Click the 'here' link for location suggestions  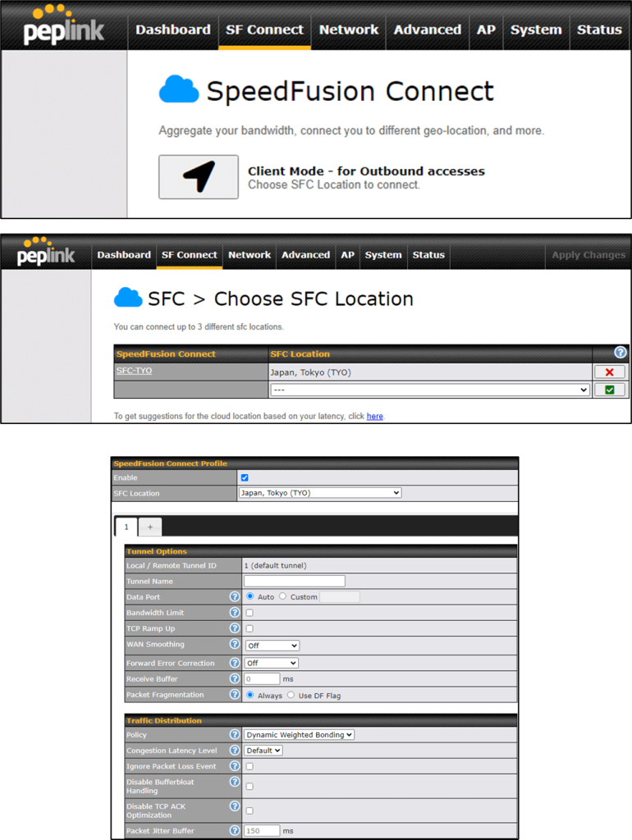coord(374,417)
